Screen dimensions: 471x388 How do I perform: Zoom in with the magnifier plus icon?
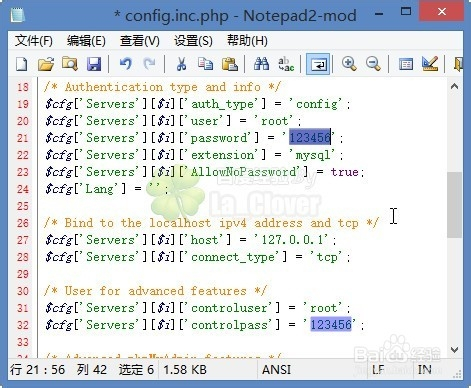click(349, 64)
